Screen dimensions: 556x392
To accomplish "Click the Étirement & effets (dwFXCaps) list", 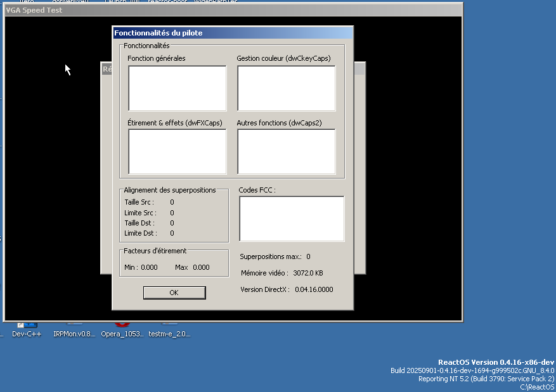I will (177, 151).
